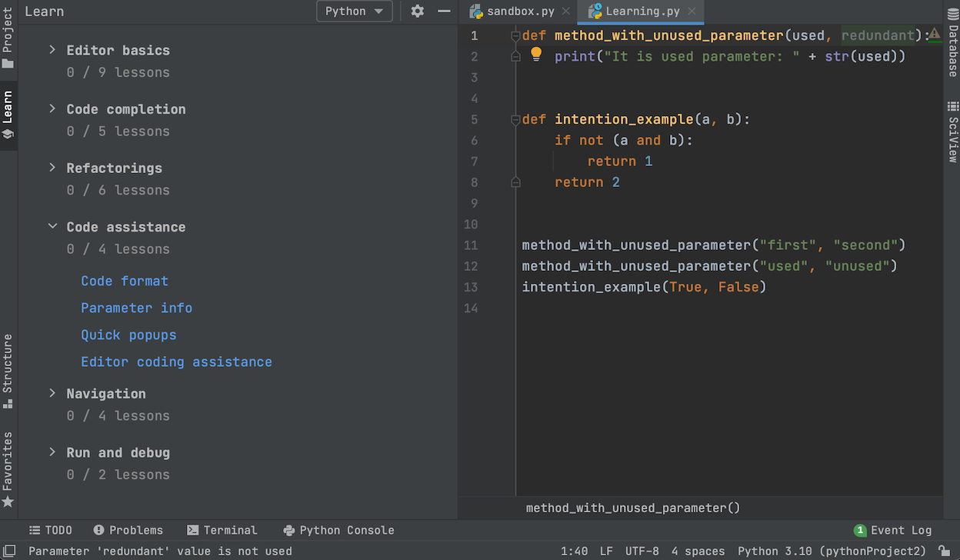Click the "0 / 9 lessons" text

click(x=118, y=72)
